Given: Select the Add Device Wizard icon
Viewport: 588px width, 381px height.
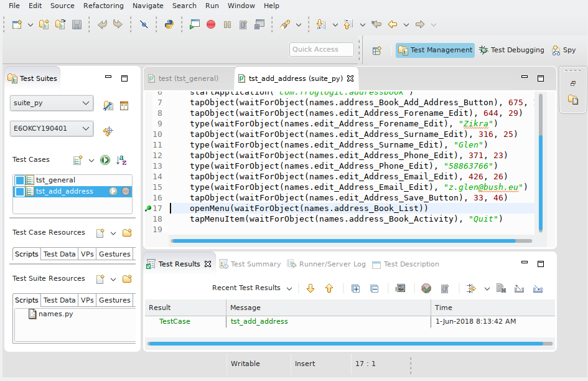Looking at the screenshot, I should pos(108,131).
